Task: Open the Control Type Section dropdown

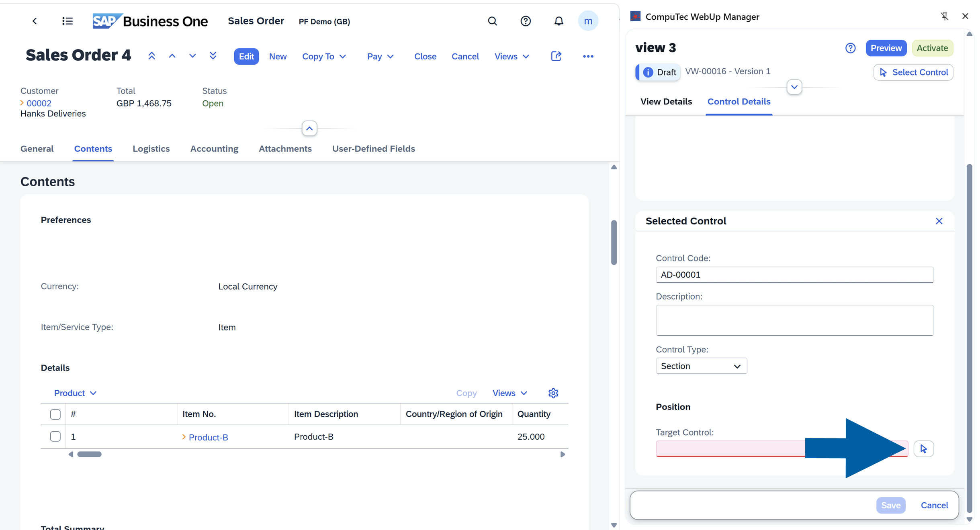Action: tap(701, 366)
